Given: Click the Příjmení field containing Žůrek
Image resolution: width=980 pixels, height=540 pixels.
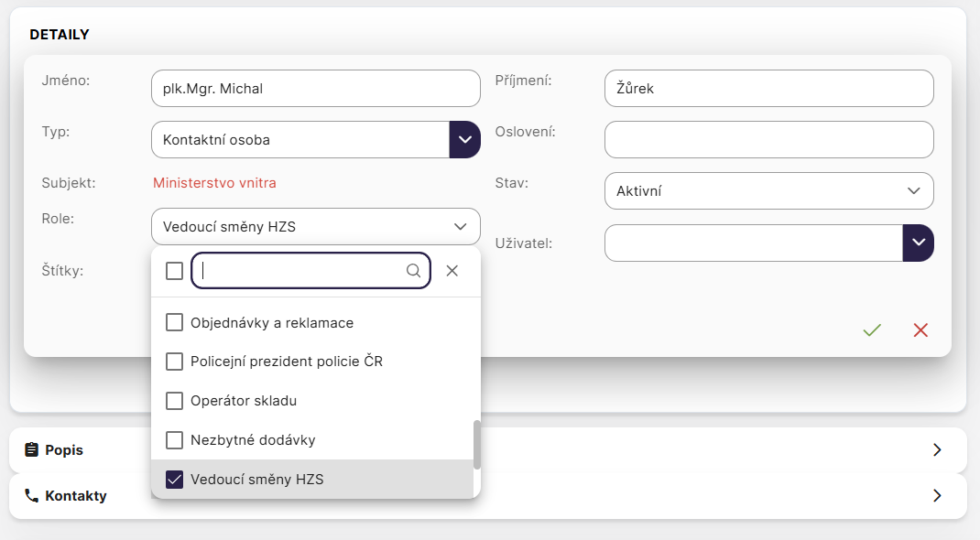Looking at the screenshot, I should pyautogui.click(x=768, y=89).
